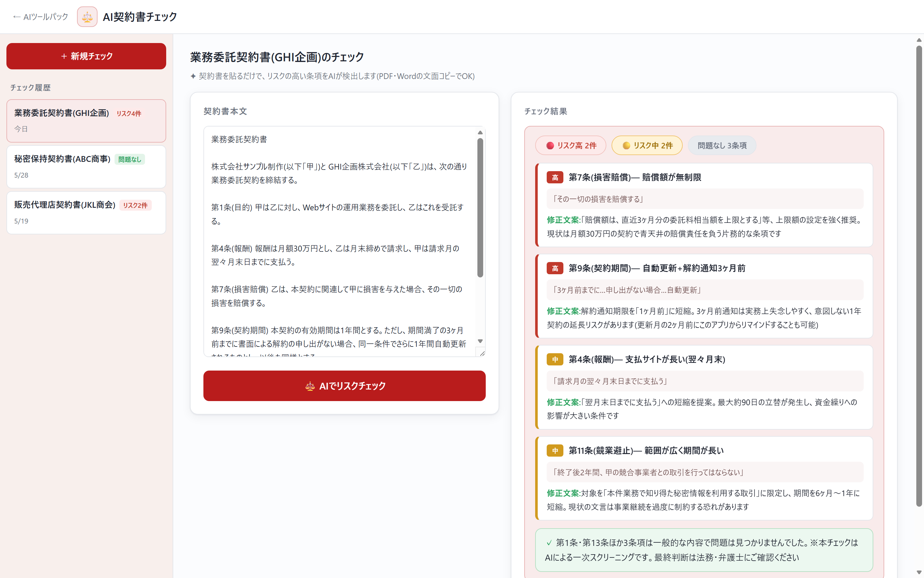The width and height of the screenshot is (924, 578).
Task: Click textarea scroll-up arrow
Action: 480,132
